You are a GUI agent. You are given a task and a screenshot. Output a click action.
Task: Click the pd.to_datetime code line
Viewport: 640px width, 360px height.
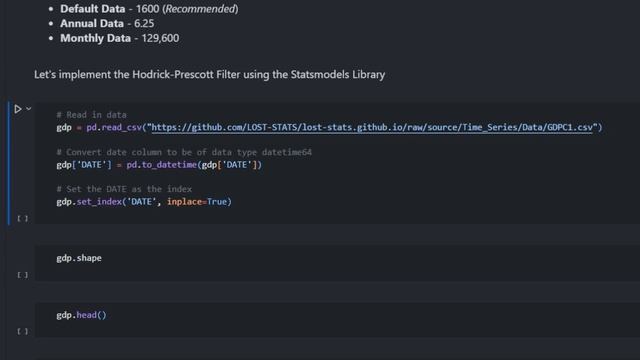pyautogui.click(x=159, y=164)
